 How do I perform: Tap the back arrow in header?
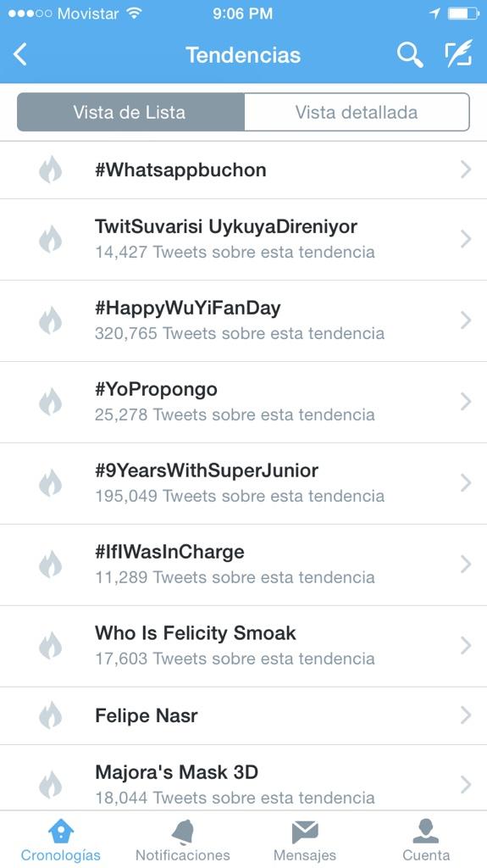pos(20,55)
